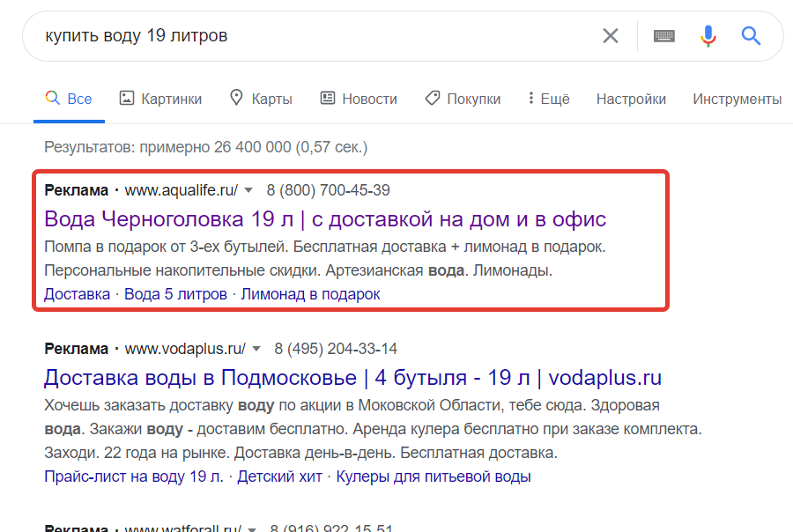
Task: Click the tag icon beside Покупки
Action: tap(431, 98)
